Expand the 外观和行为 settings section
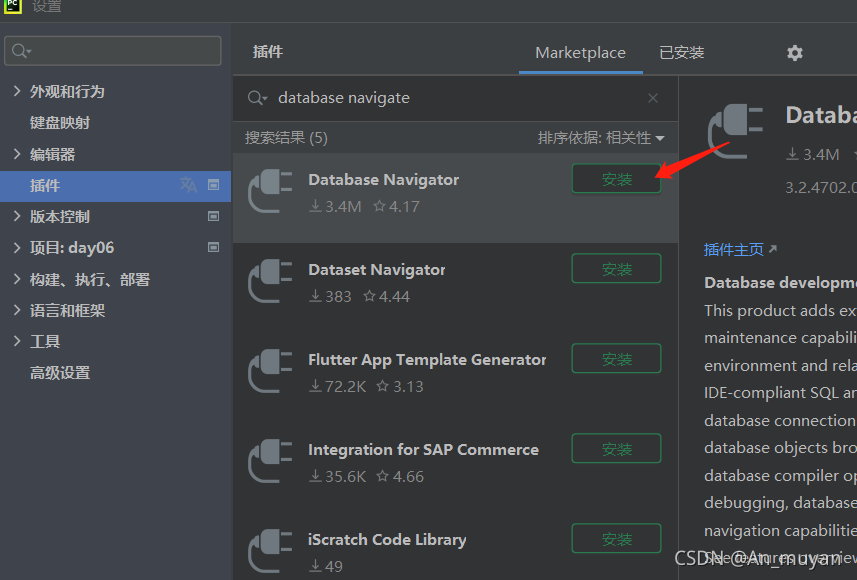 (17, 91)
